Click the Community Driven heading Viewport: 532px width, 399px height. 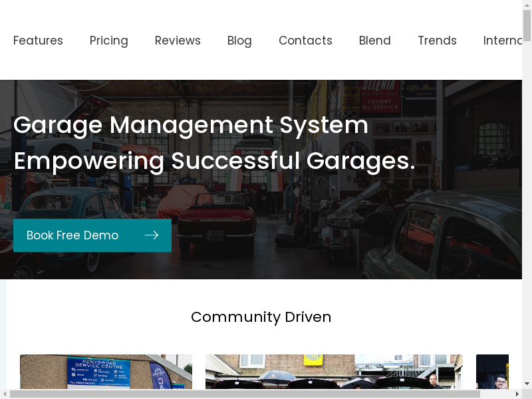click(x=261, y=317)
